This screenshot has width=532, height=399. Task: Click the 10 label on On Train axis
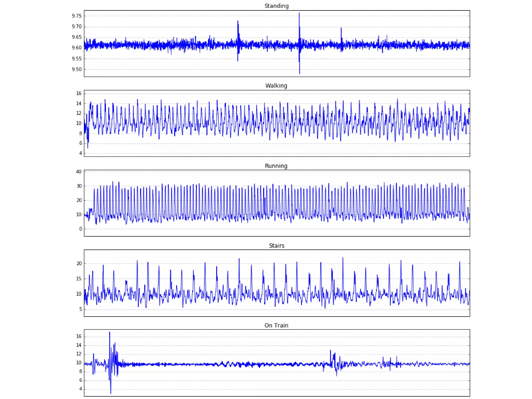79,363
